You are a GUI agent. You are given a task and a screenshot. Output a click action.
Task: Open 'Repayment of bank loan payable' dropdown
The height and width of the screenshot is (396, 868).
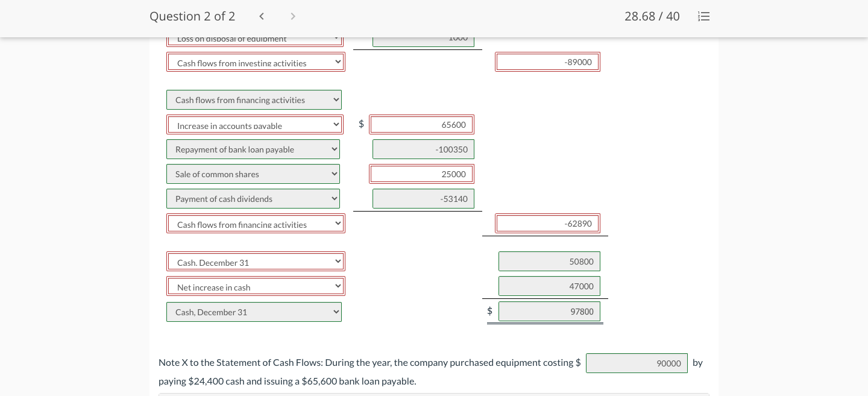(x=253, y=149)
